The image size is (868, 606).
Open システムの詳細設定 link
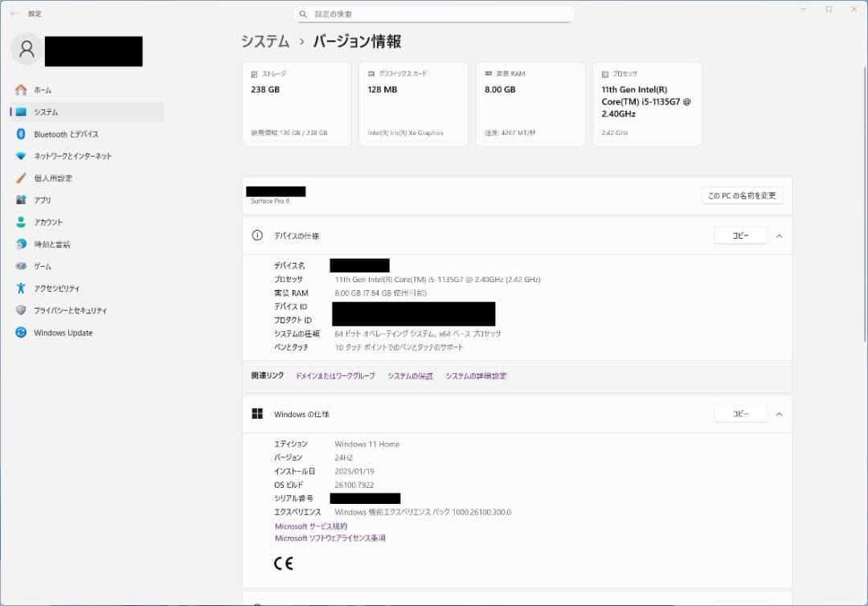click(476, 376)
